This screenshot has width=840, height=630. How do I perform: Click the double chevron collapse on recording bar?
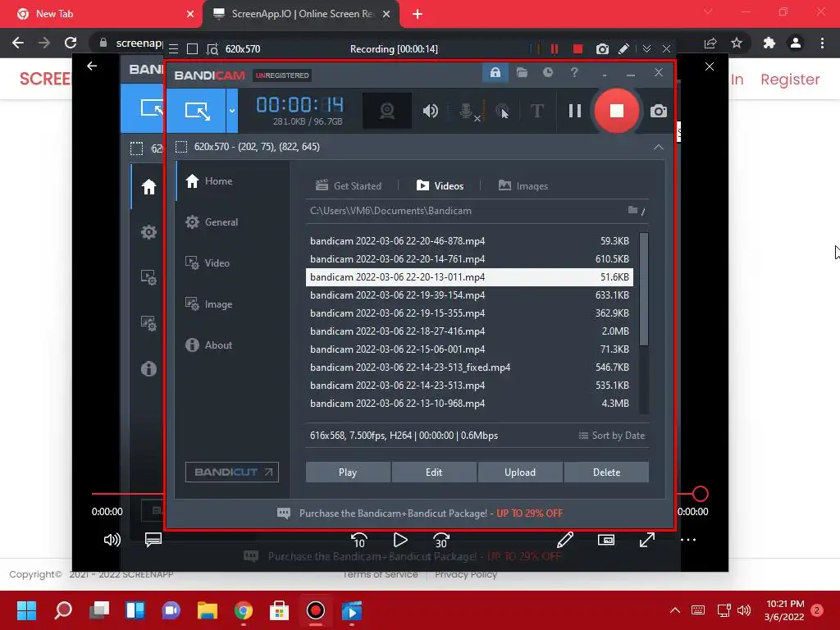coord(646,49)
